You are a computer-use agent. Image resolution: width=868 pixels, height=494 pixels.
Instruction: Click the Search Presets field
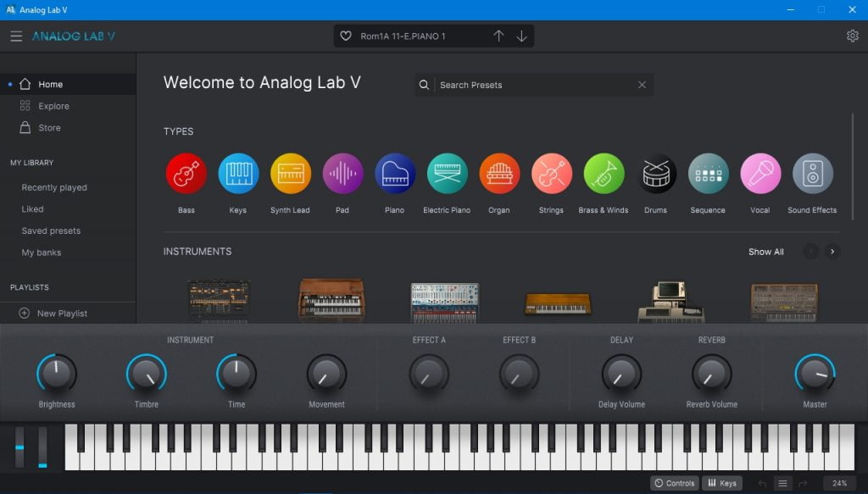(x=536, y=85)
